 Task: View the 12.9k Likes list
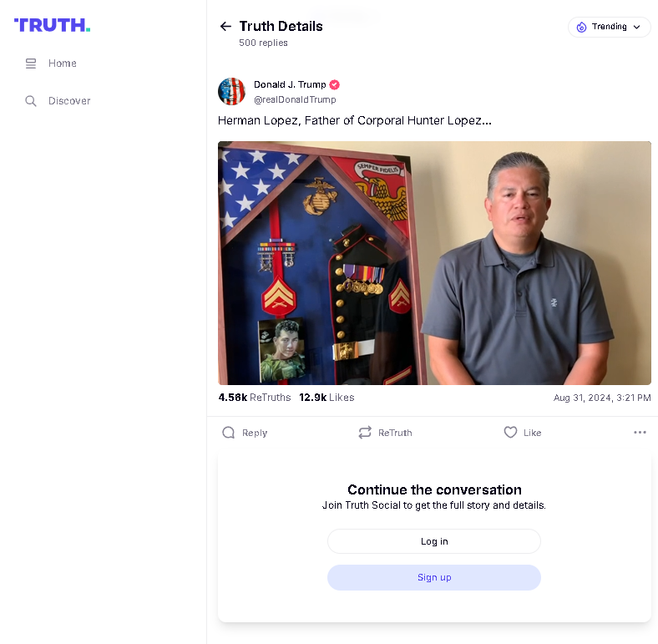[326, 398]
